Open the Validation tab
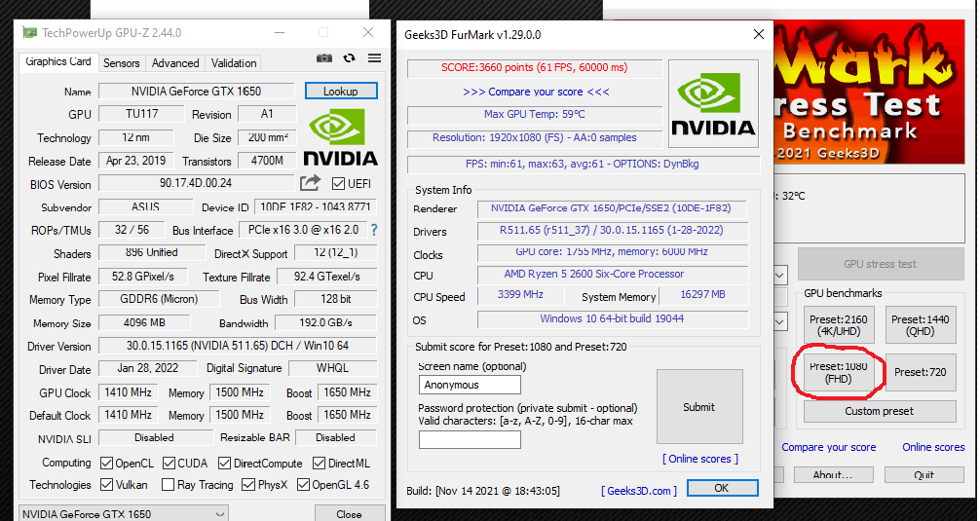The height and width of the screenshot is (521, 980). [x=234, y=63]
